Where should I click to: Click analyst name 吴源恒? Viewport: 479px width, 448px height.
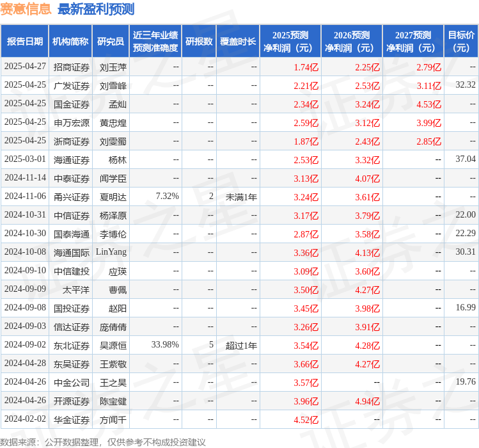click(113, 346)
